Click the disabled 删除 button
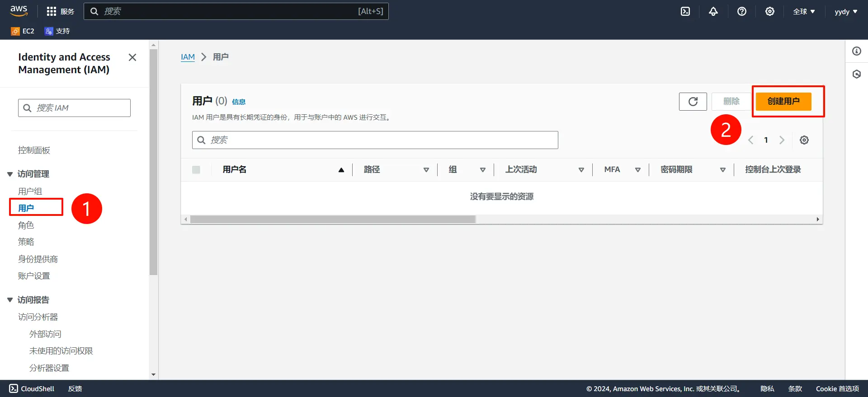 click(731, 102)
